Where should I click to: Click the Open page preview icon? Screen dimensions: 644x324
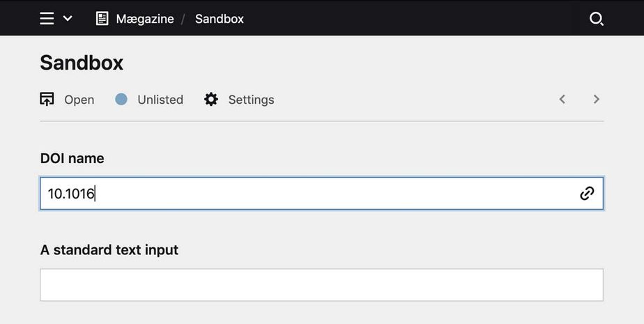point(47,100)
